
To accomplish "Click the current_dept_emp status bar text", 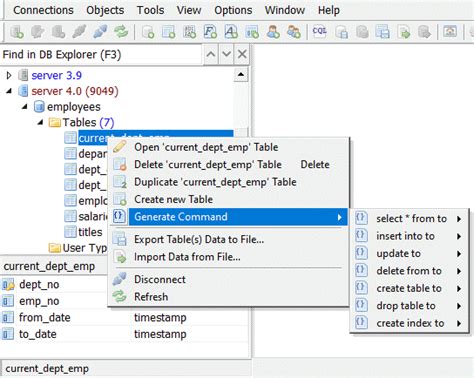I will pyautogui.click(x=47, y=369).
